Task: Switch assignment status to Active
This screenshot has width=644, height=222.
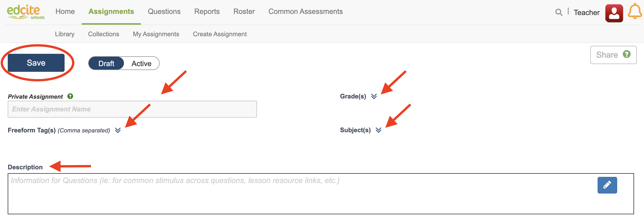Action: (141, 63)
